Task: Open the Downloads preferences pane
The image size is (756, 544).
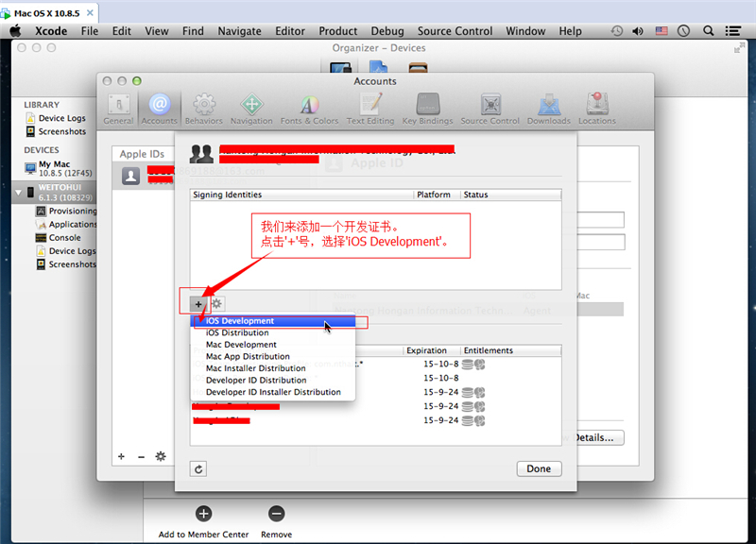Action: [x=549, y=109]
